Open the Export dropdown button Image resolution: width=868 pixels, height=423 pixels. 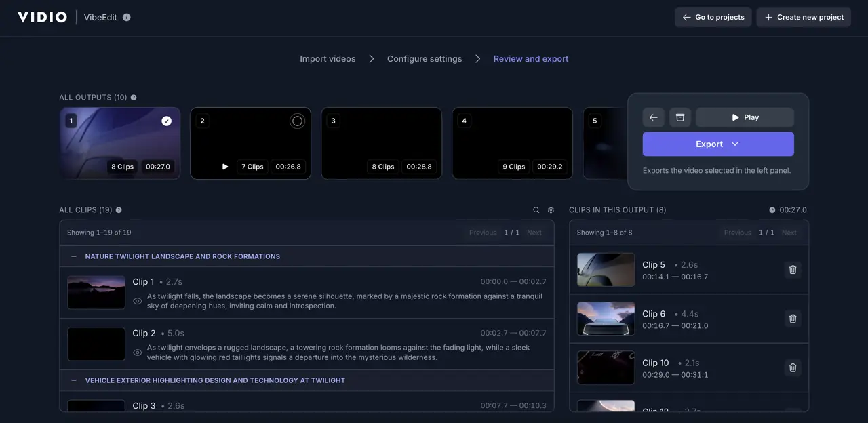pyautogui.click(x=717, y=144)
